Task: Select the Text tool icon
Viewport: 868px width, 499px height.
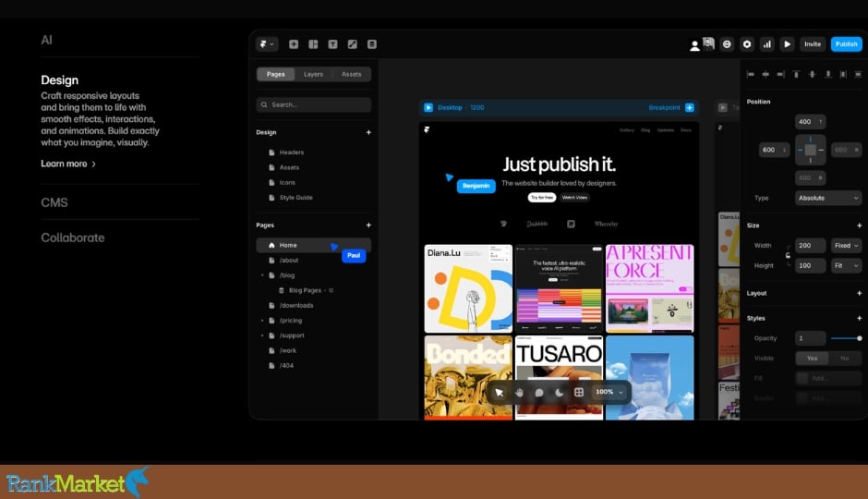Action: coord(332,44)
